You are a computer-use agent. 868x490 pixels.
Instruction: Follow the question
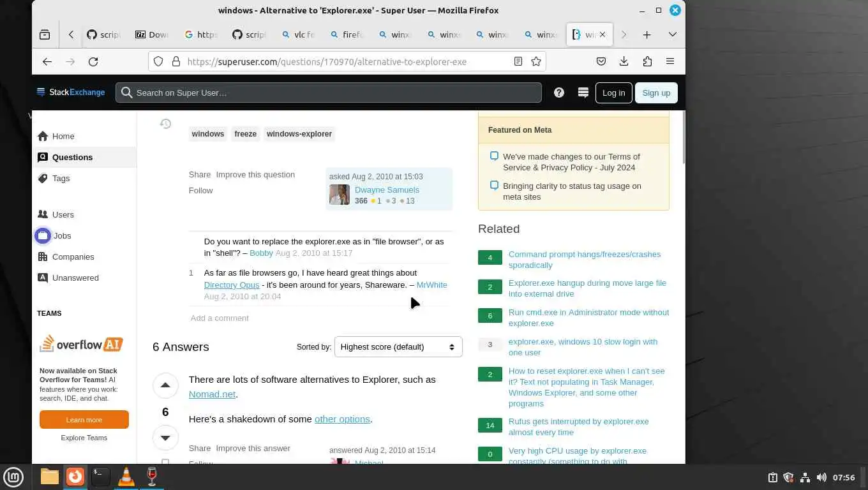[200, 190]
